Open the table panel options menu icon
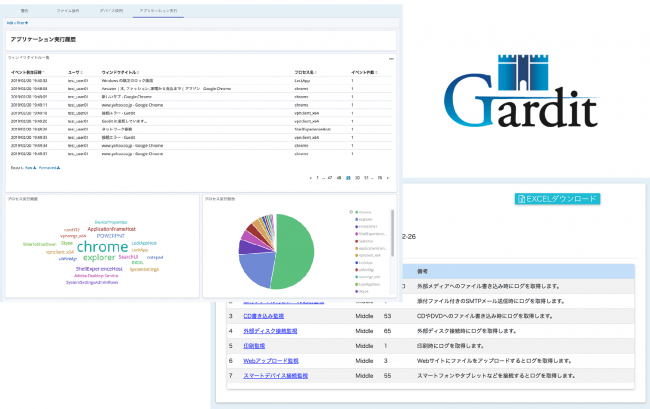The image size is (650, 409). (391, 59)
